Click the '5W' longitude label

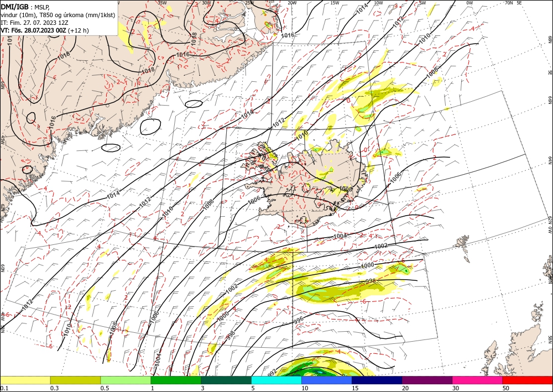coord(422,3)
